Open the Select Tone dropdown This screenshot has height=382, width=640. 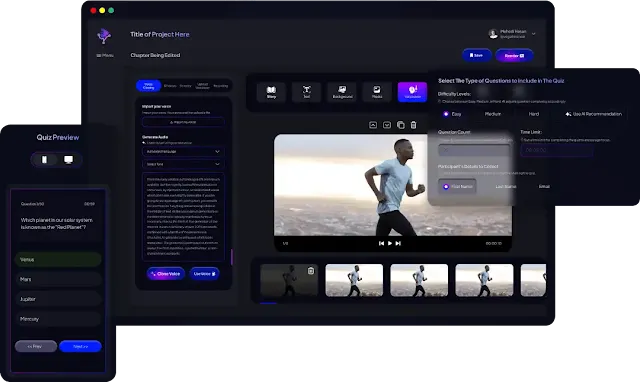click(183, 164)
